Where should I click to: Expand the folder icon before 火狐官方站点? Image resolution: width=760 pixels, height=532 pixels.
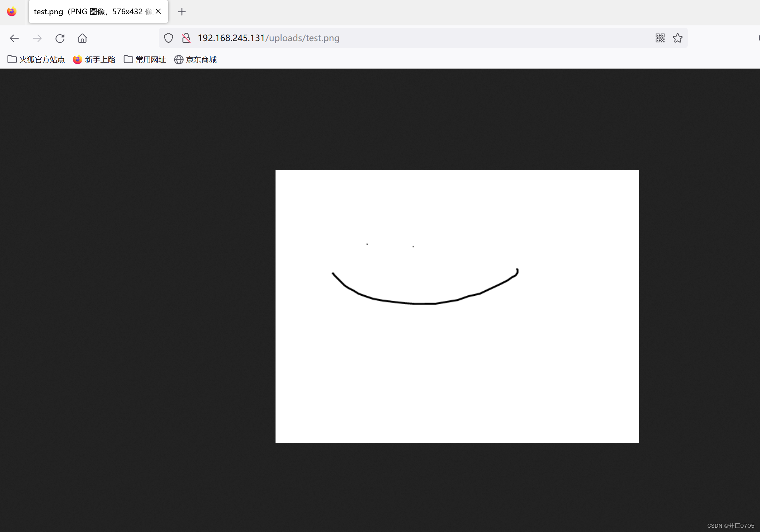point(12,59)
